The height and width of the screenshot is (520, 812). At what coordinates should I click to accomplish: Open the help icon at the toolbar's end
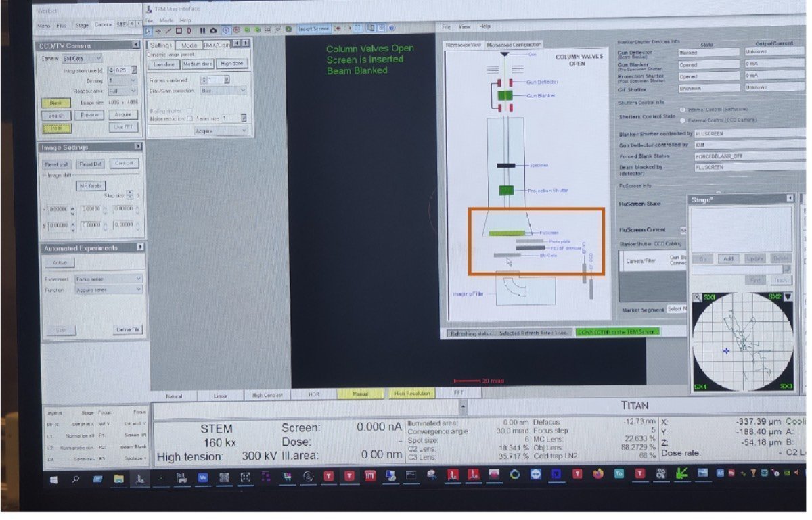click(391, 30)
